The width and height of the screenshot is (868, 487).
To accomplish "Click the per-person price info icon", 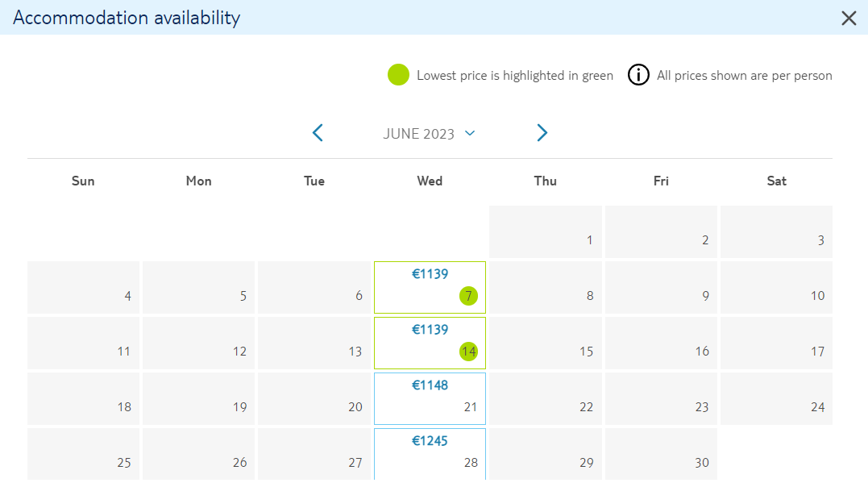I will [638, 75].
